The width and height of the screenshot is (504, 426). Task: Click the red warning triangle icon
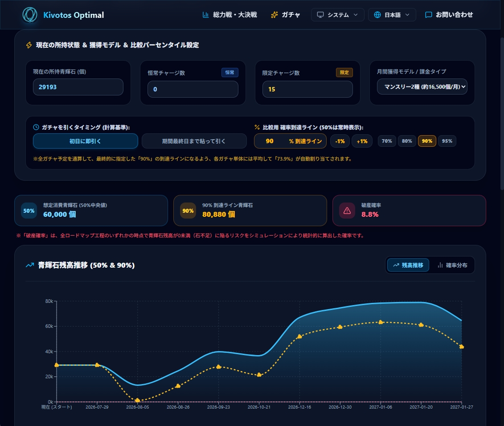347,211
